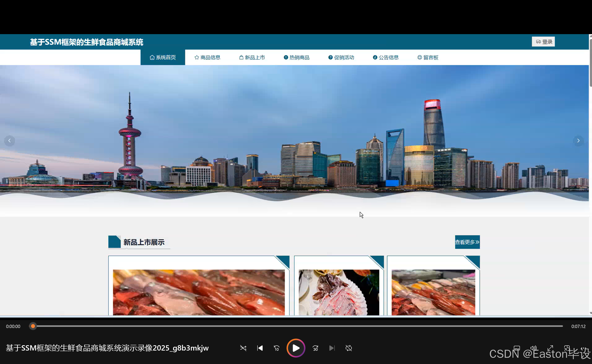Switch to mini player view

[x=567, y=348]
